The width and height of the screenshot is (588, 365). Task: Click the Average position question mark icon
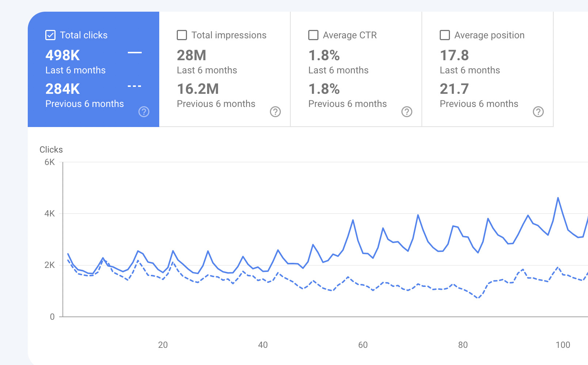538,111
